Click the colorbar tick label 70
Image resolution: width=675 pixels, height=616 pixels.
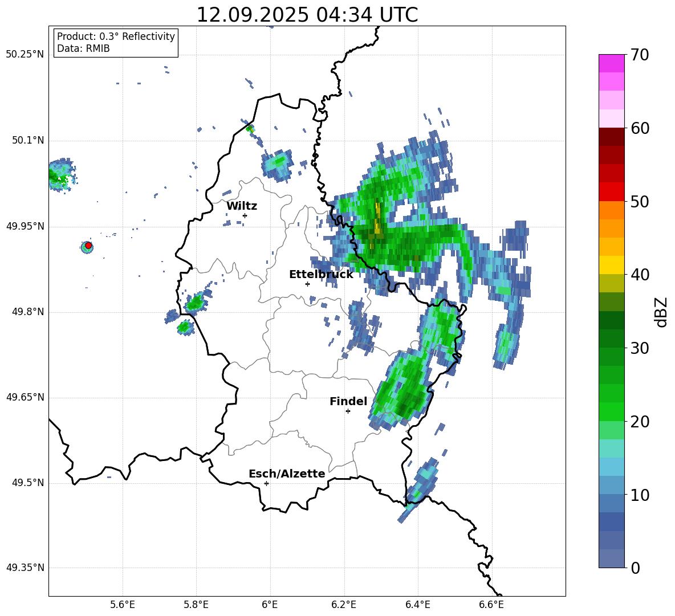(x=640, y=55)
